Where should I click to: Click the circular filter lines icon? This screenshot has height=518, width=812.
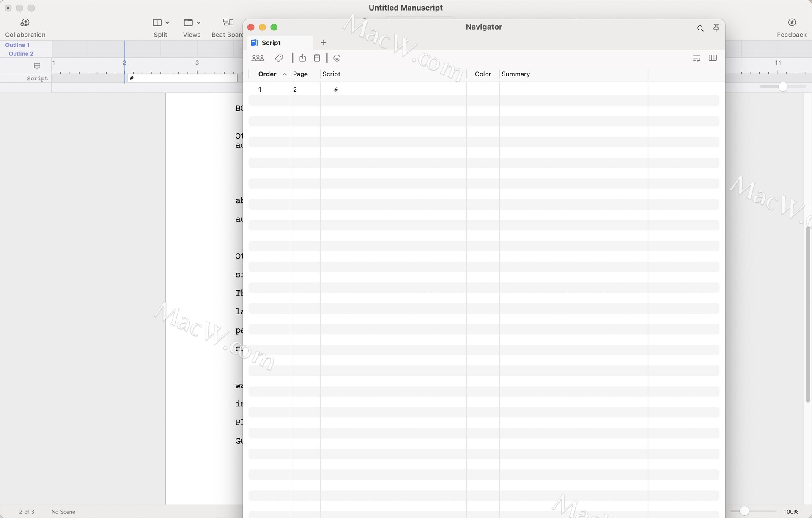pos(337,58)
